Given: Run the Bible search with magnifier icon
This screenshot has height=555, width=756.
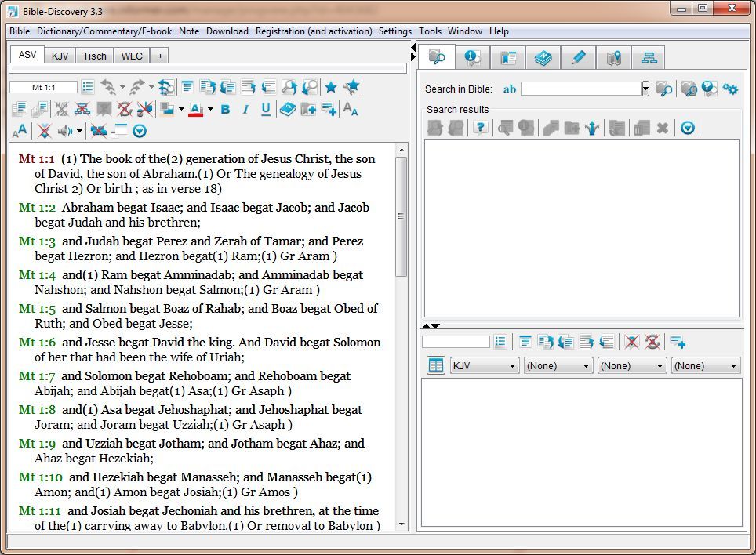Looking at the screenshot, I should point(664,89).
